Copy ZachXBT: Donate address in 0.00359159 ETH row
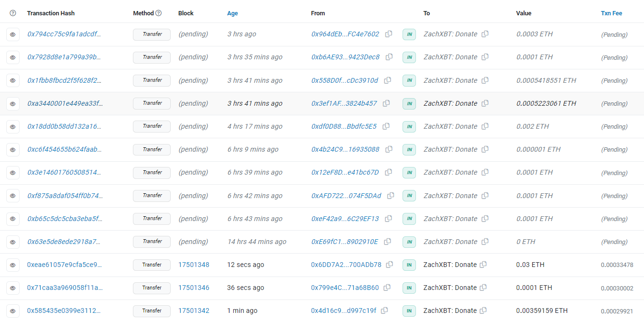Image resolution: width=644 pixels, height=322 pixels. click(x=483, y=311)
